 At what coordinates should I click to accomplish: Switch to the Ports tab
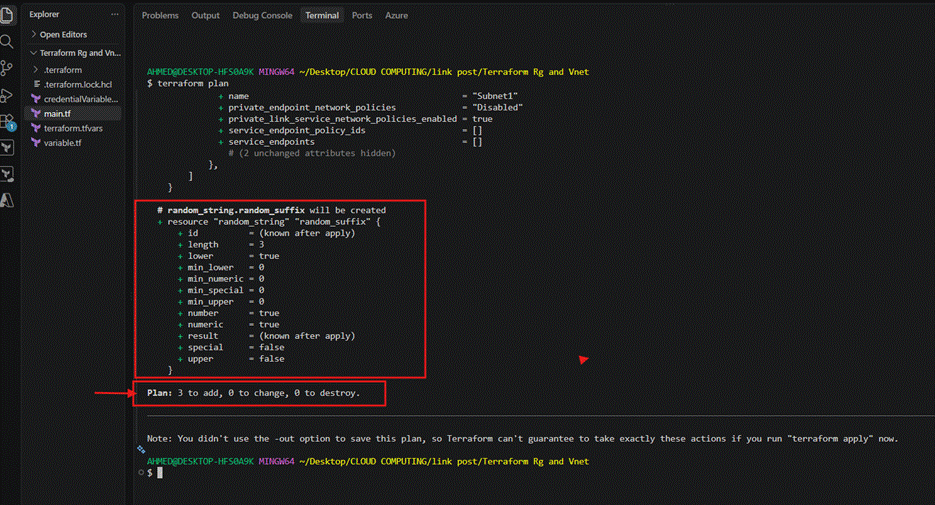pyautogui.click(x=362, y=16)
